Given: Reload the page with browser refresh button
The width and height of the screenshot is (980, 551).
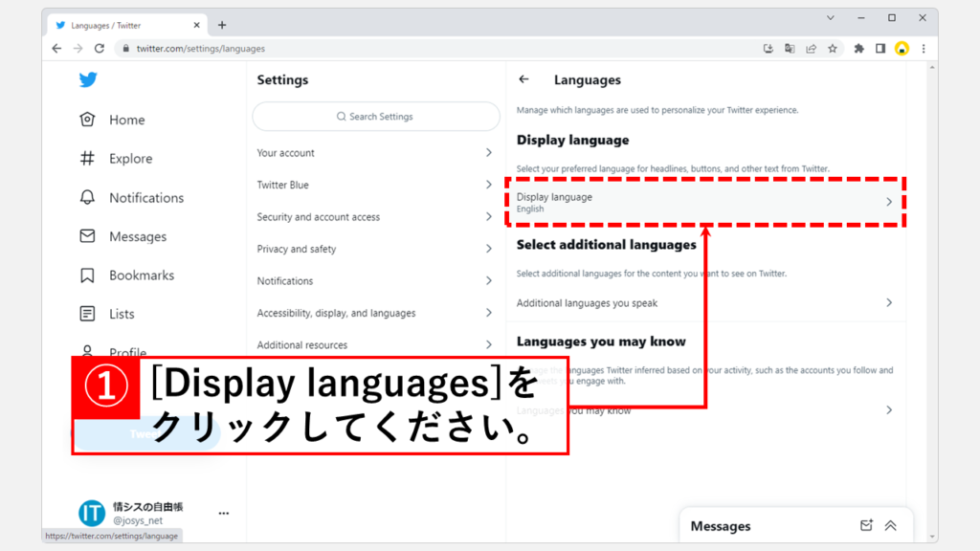Looking at the screenshot, I should tap(100, 48).
